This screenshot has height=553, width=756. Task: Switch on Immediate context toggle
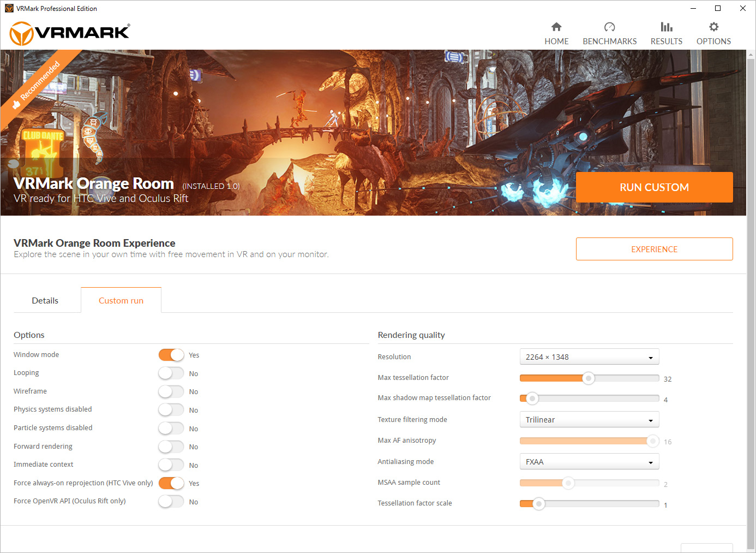171,465
